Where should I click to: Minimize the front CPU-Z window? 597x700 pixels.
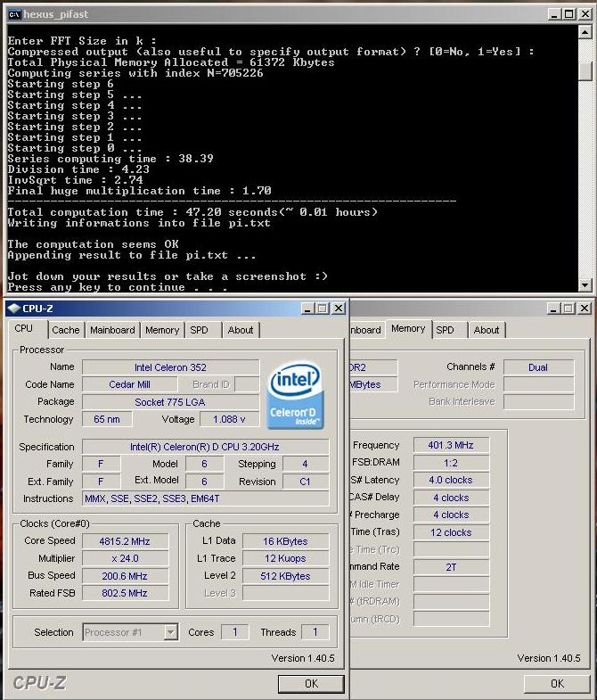tap(307, 308)
